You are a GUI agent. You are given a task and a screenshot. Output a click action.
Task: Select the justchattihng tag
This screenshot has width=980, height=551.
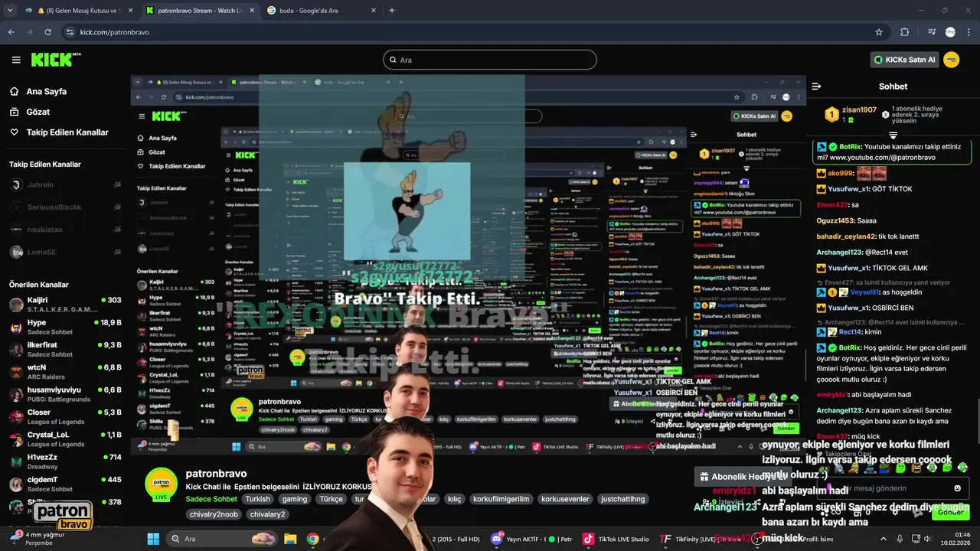coord(623,499)
